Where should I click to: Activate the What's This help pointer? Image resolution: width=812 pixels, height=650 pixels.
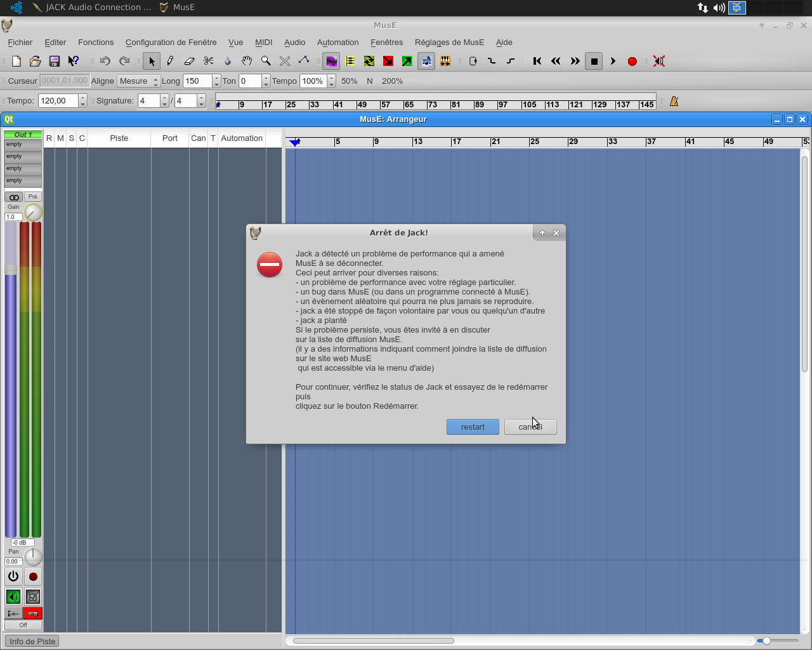(x=74, y=61)
